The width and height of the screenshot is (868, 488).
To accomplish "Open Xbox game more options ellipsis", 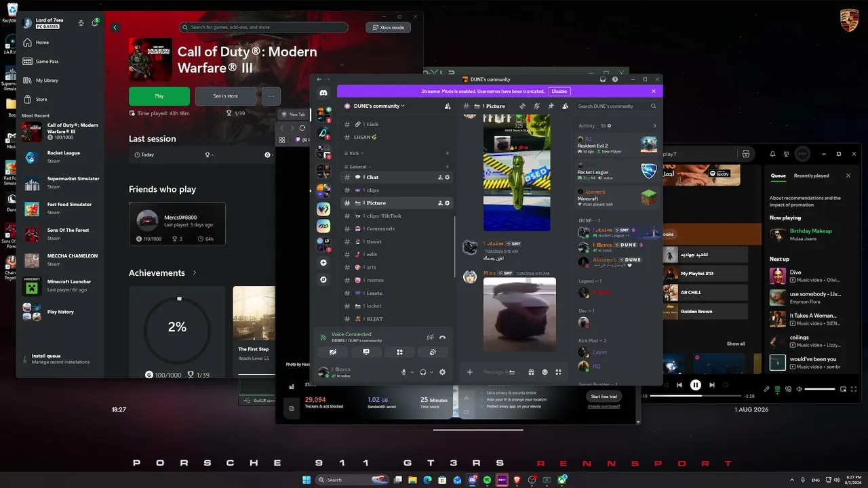I will point(271,96).
